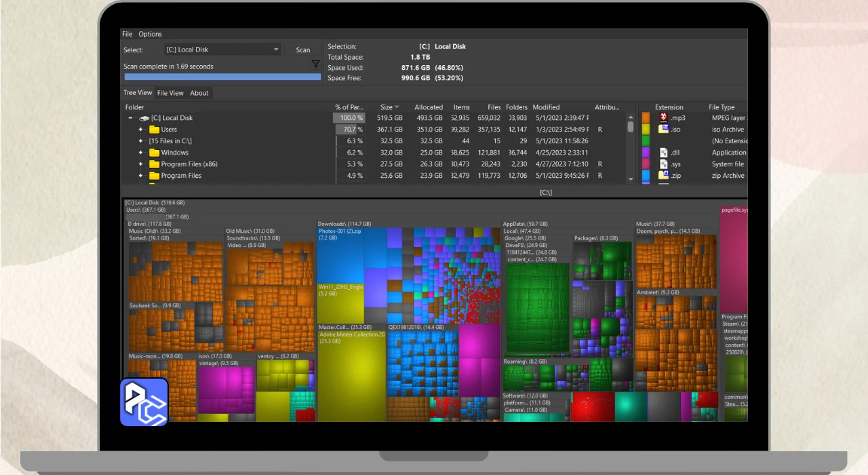Open the Options menu
868x475 pixels.
151,34
